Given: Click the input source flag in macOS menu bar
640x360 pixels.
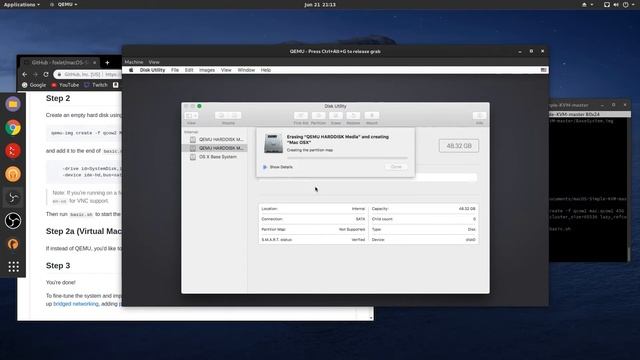Looking at the screenshot, I should 543,70.
